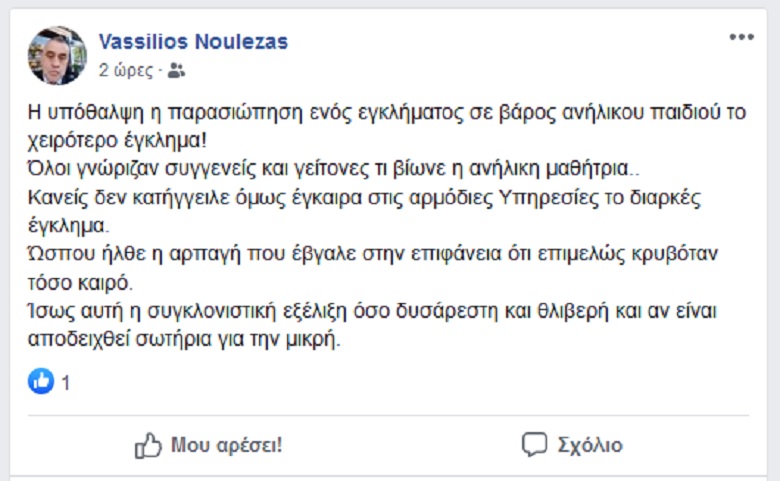View who reacted via the count '1'
This screenshot has height=481, width=780.
point(66,383)
